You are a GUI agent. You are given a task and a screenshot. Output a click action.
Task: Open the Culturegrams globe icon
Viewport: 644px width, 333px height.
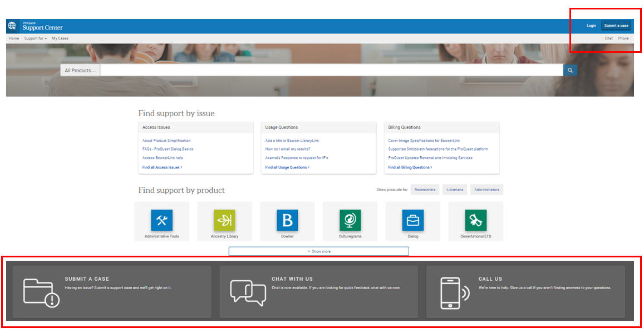pos(350,220)
